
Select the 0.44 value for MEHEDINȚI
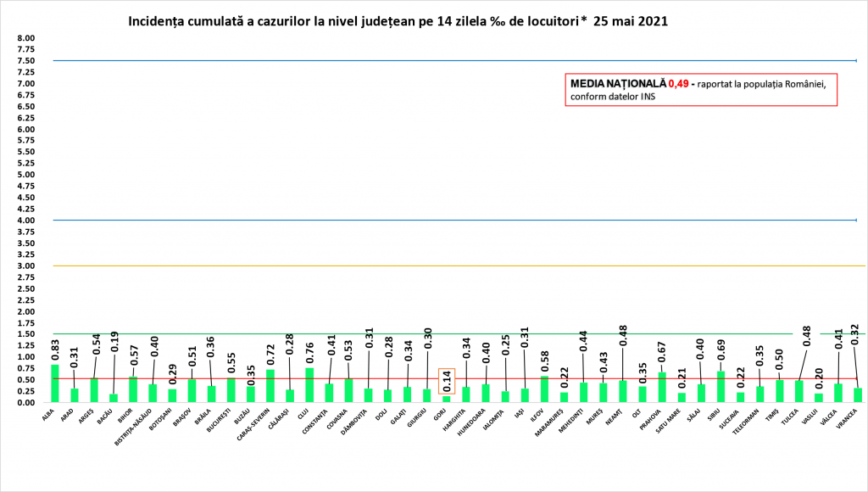click(x=584, y=341)
